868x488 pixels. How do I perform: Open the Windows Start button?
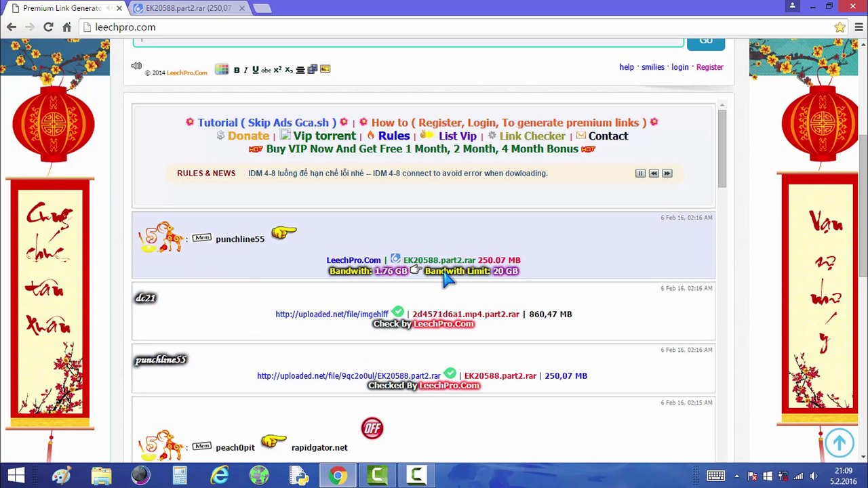tap(16, 476)
